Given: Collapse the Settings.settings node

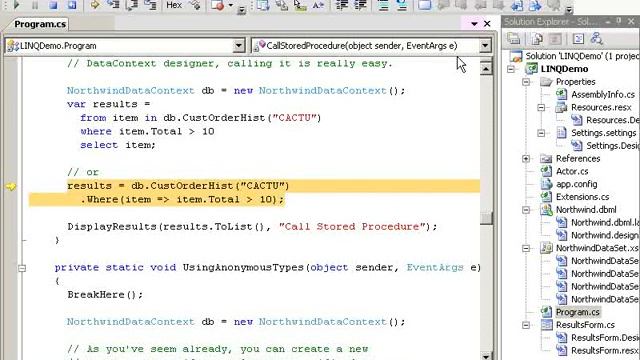Looking at the screenshot, I should click(x=541, y=133).
